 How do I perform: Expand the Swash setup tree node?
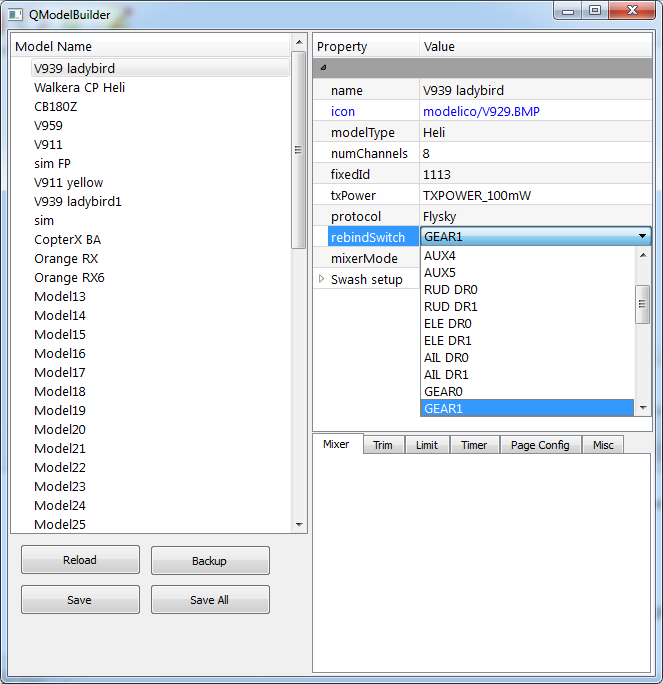(x=321, y=279)
